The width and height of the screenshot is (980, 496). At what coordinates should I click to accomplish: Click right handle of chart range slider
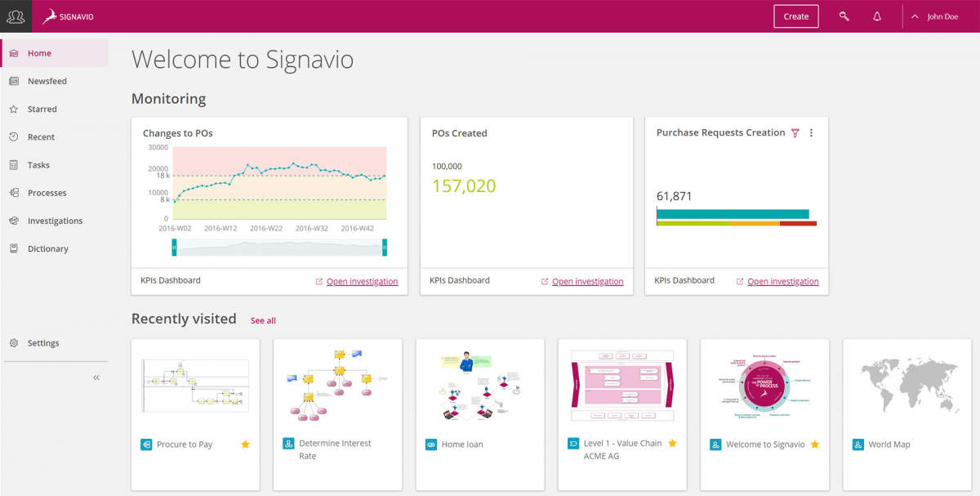[384, 248]
